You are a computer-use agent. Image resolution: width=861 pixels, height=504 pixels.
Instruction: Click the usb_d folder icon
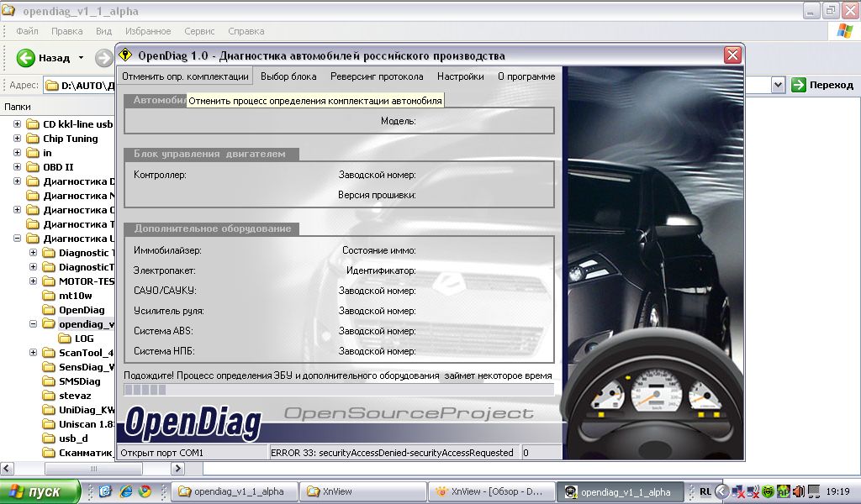tap(49, 438)
